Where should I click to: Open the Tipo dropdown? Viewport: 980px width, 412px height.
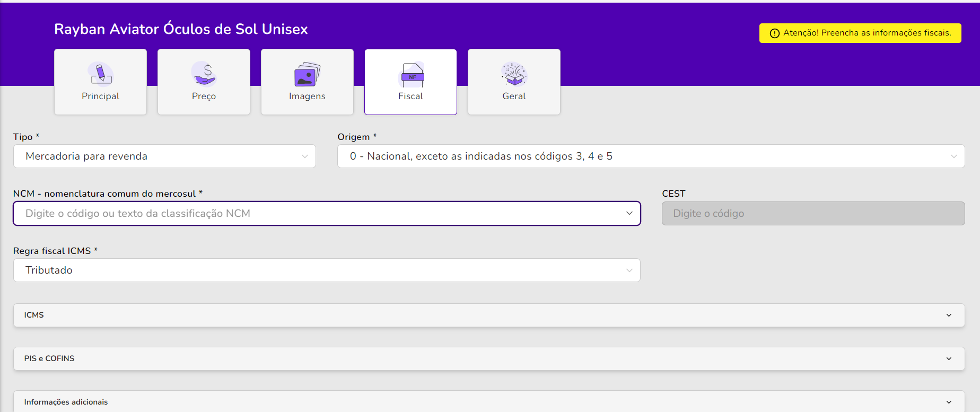(x=164, y=156)
